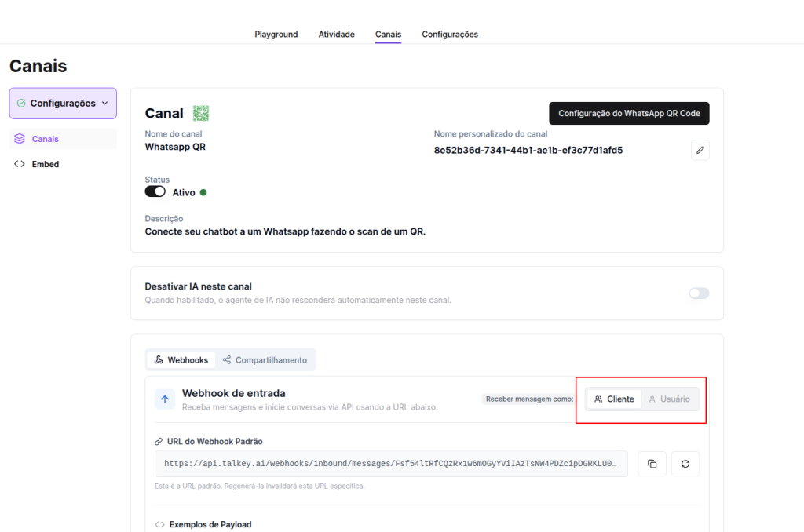804x532 pixels.
Task: Copy the default webhook URL
Action: (x=652, y=464)
